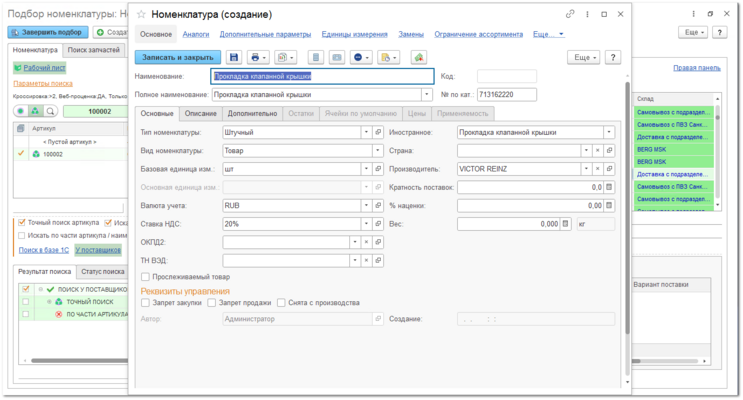This screenshot has height=400, width=743.
Task: Expand the Базовая единица изм. dropdown arrow
Action: (x=366, y=169)
